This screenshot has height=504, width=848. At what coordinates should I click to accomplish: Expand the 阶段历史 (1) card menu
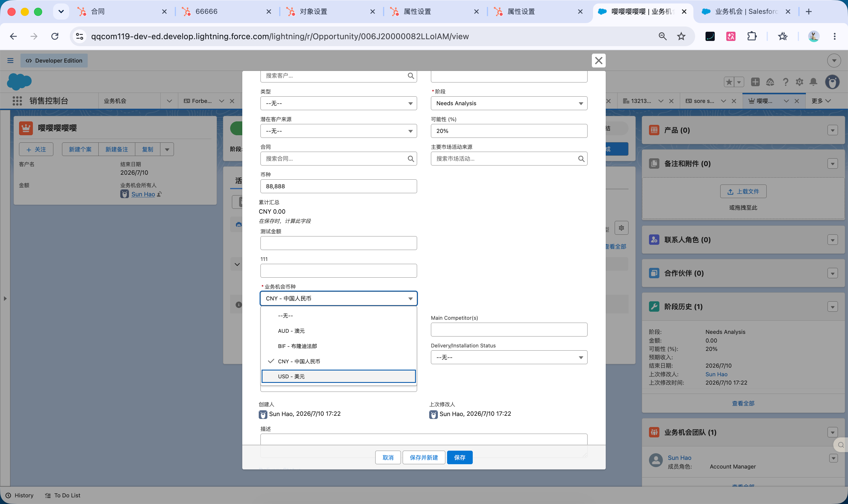point(832,307)
